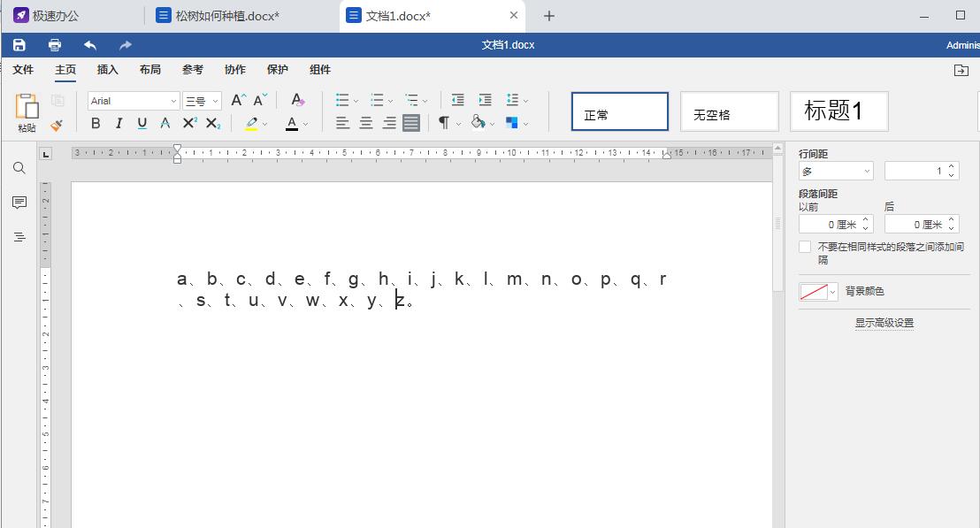Toggle bold formatting
The image size is (980, 528).
[96, 123]
